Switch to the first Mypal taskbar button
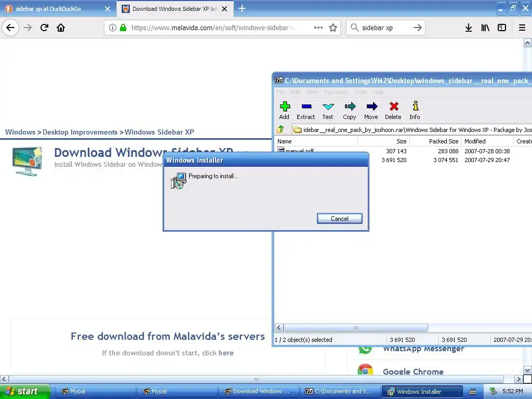532x399 pixels. click(95, 392)
